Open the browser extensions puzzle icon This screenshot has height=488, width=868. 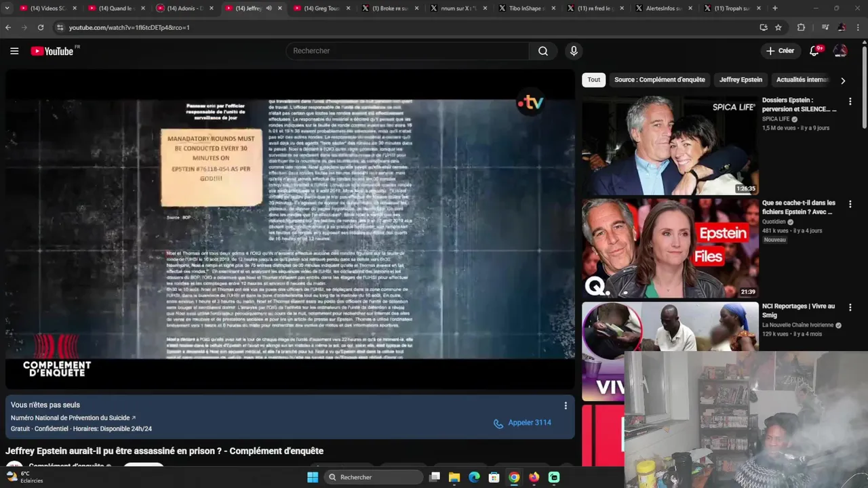pyautogui.click(x=801, y=27)
